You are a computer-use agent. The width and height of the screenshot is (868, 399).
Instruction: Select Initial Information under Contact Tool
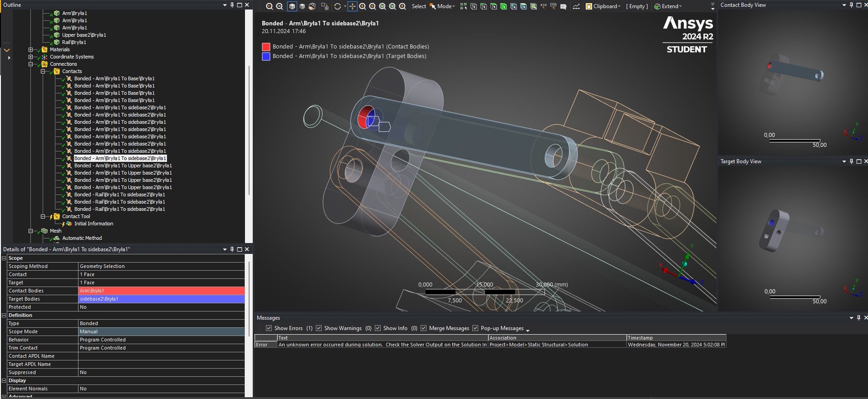(x=93, y=224)
